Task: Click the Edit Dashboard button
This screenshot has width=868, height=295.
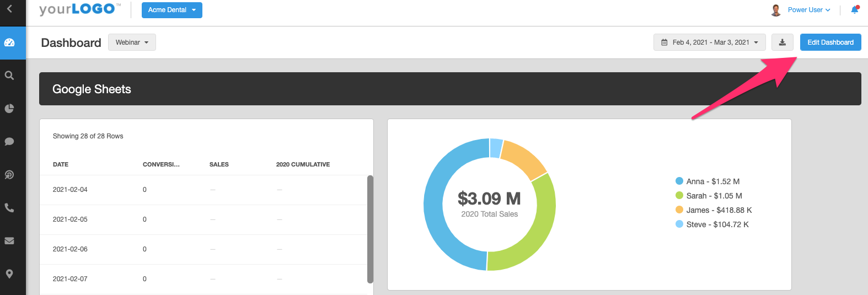Action: (831, 42)
